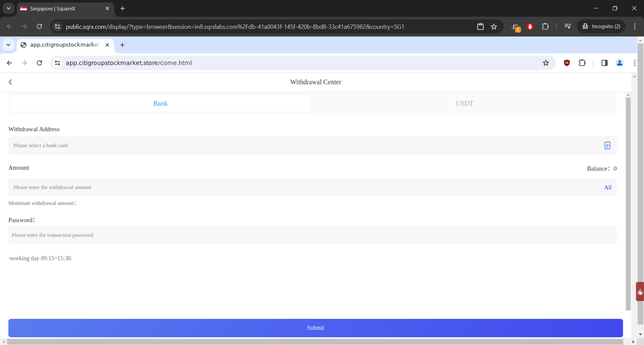Open the inner browser extensions puzzle icon
Image resolution: width=644 pixels, height=345 pixels.
tap(582, 63)
